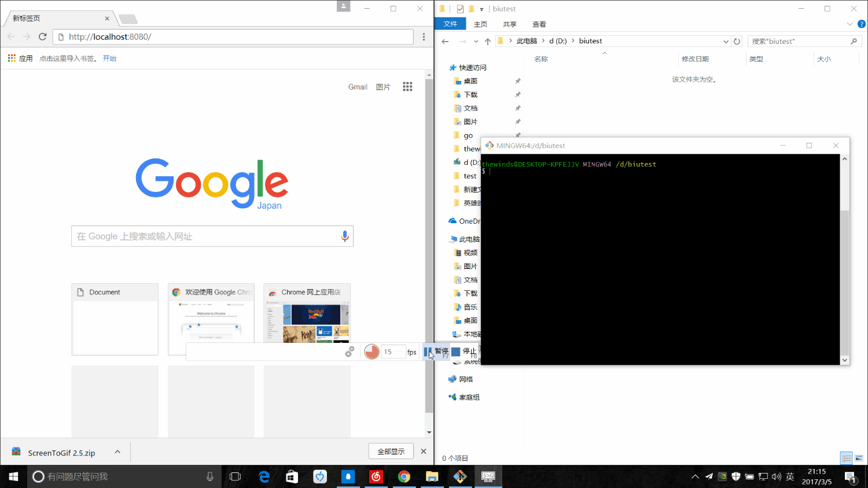Open the Store from taskbar
Image resolution: width=868 pixels, height=488 pixels.
click(292, 476)
